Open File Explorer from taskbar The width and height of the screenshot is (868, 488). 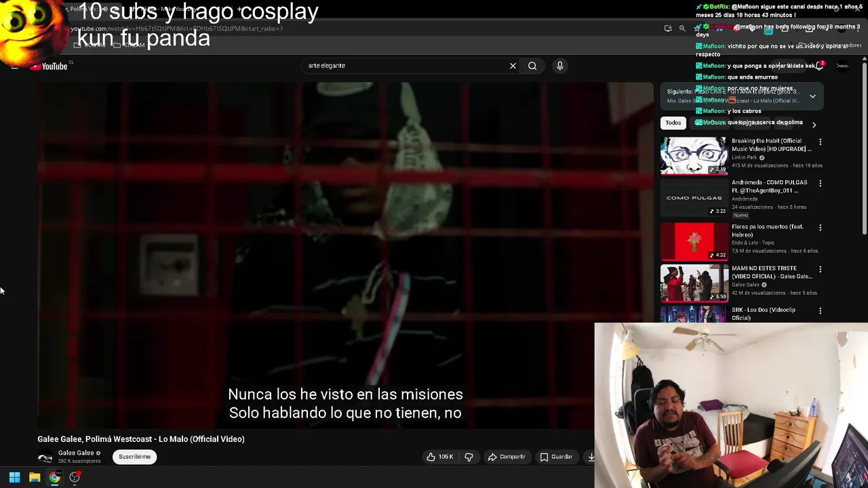[x=35, y=477]
